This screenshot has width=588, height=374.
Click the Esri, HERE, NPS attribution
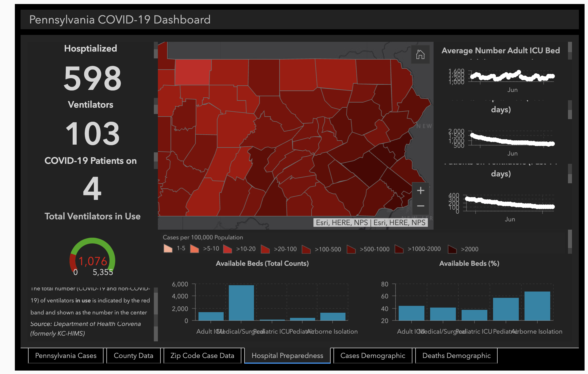pyautogui.click(x=371, y=223)
